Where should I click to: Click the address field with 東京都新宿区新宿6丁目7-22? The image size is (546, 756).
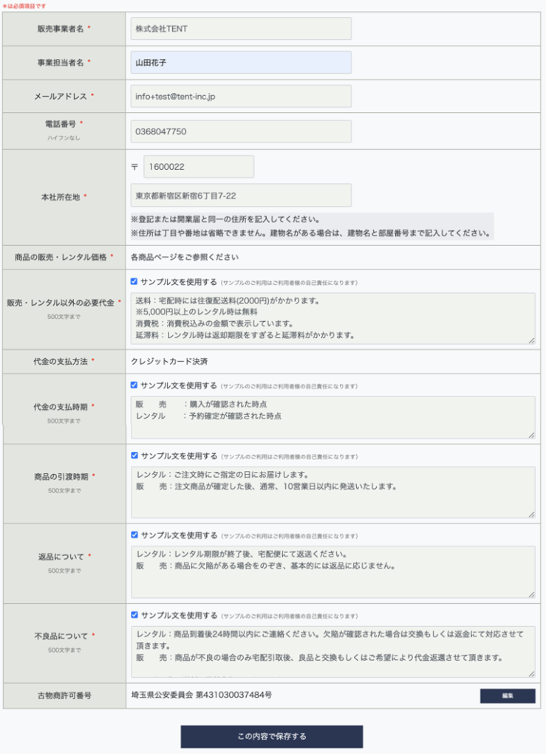241,196
